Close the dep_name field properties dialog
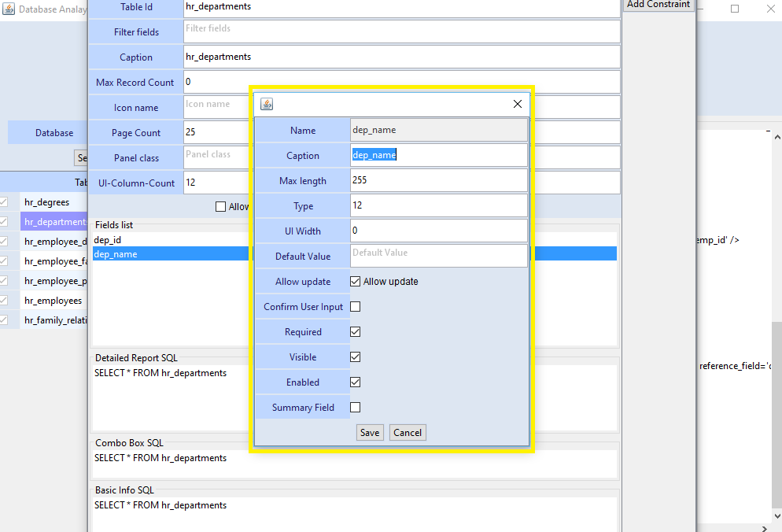Image resolution: width=782 pixels, height=532 pixels. coord(517,104)
